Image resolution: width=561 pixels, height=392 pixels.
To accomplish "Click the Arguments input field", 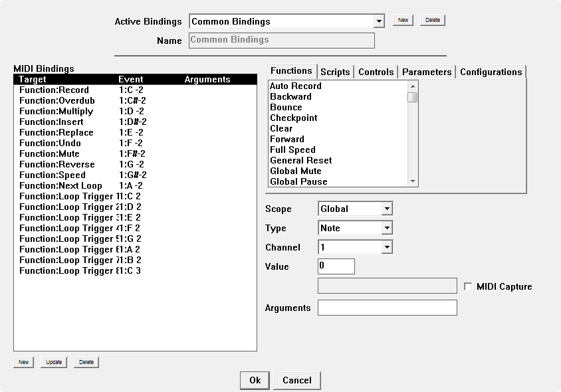I will click(387, 308).
